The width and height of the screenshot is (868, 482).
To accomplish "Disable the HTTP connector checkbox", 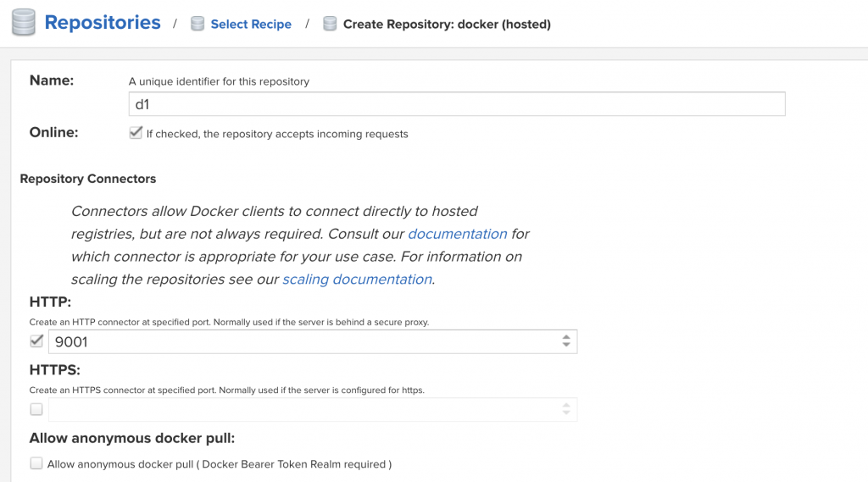I will click(36, 341).
